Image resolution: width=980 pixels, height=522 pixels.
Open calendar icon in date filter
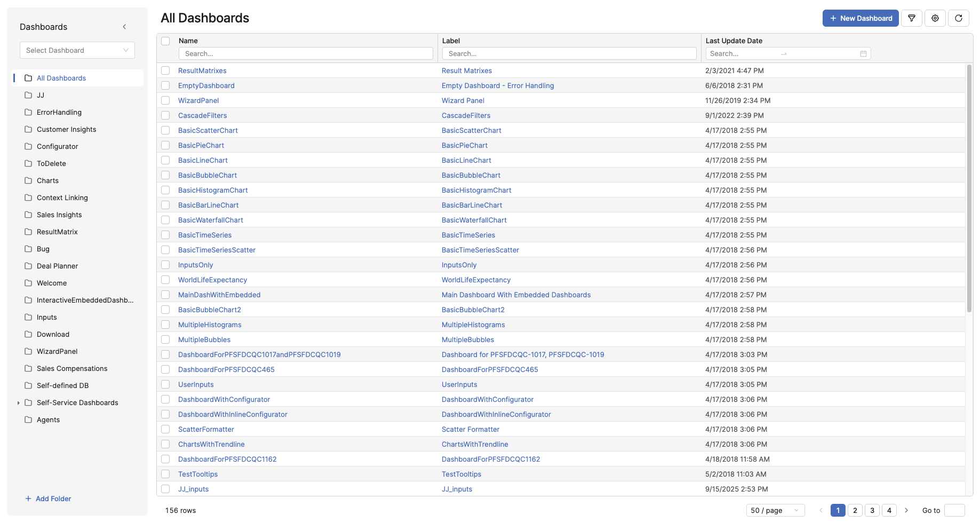(863, 54)
